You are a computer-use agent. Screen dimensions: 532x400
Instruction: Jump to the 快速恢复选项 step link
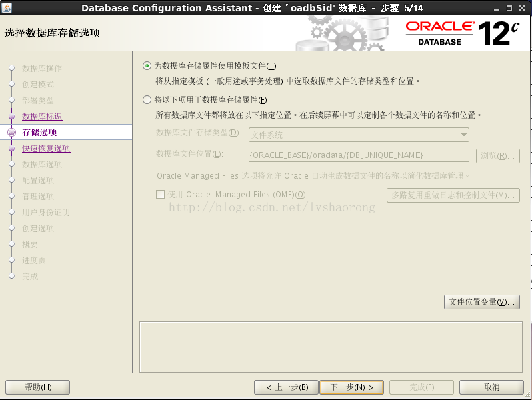point(46,148)
